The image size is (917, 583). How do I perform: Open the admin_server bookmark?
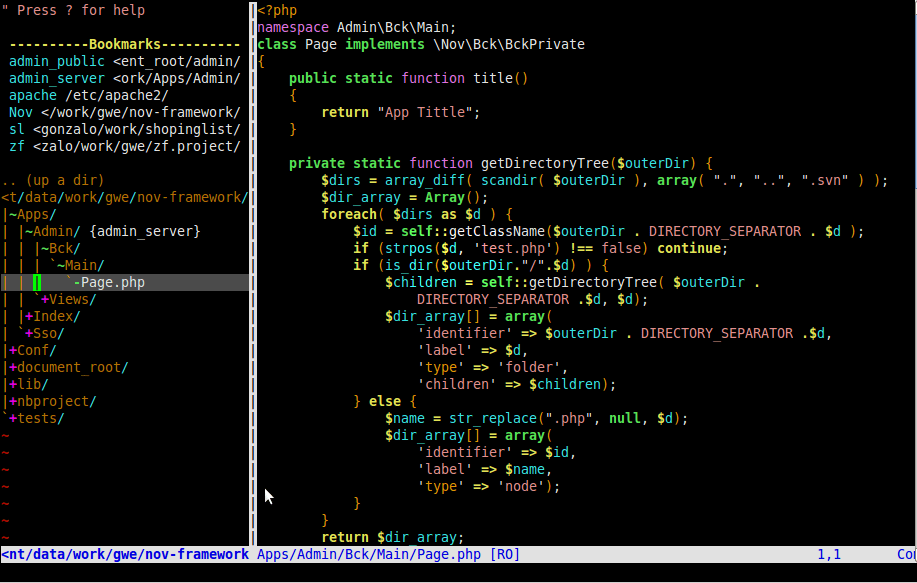coord(125,78)
